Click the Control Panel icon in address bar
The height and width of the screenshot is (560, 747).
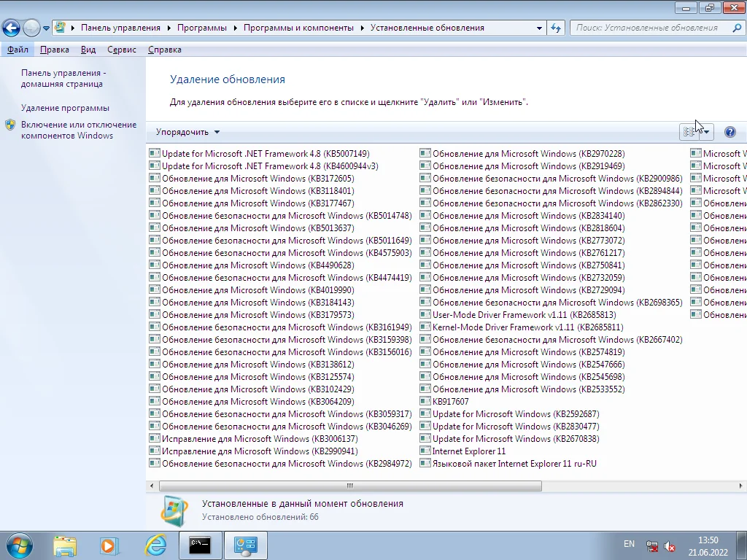tap(60, 28)
